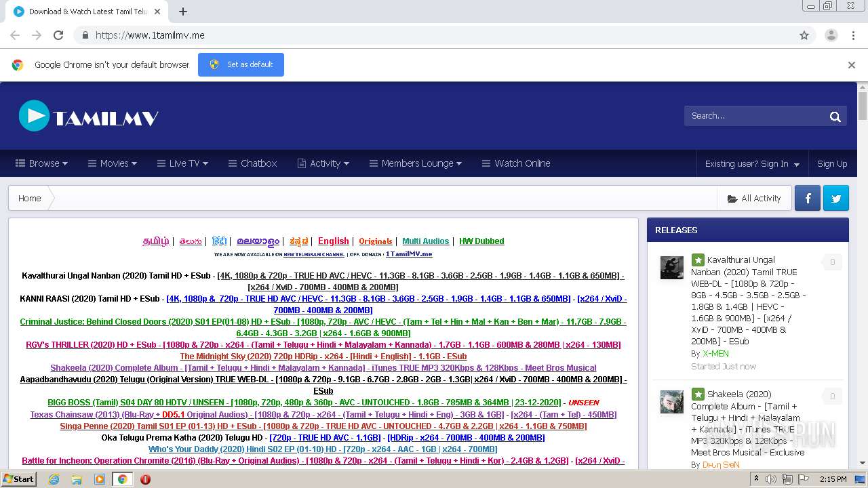Screen dimensions: 868x488
Task: Open the Shakeela release author avatar
Action: point(672,402)
